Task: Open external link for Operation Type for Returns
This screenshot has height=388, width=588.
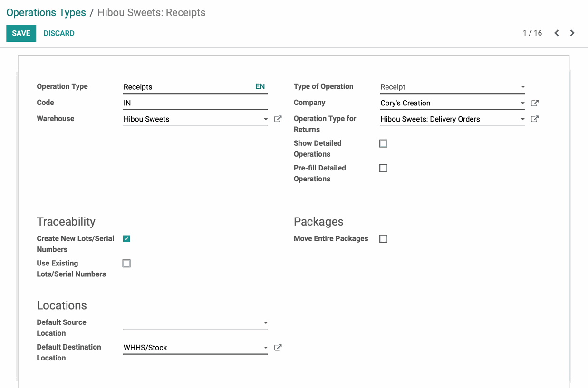Action: 535,119
